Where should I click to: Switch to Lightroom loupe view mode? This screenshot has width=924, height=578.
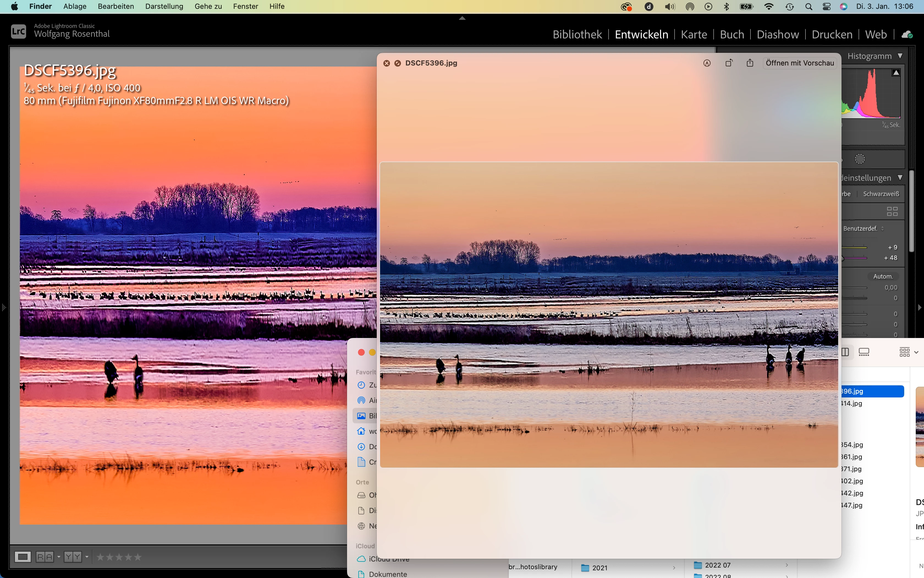click(23, 557)
